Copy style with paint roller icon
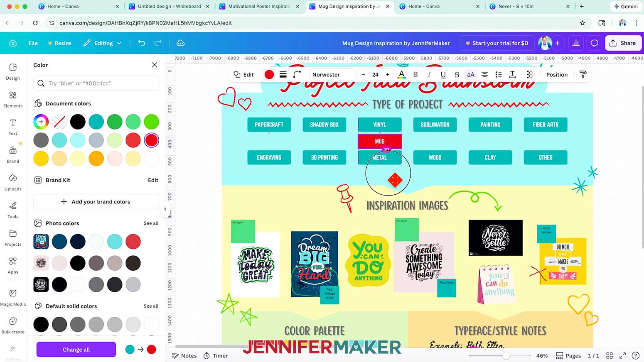The height and width of the screenshot is (362, 644). tap(583, 75)
